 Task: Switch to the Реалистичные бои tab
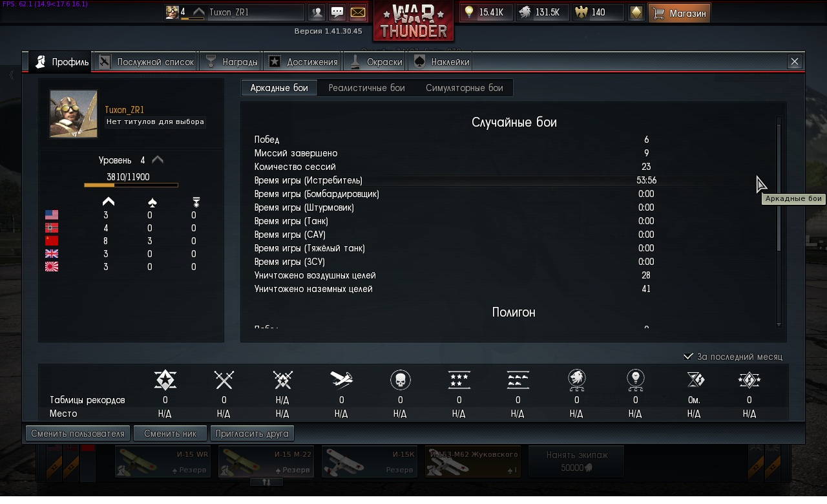pyautogui.click(x=366, y=88)
